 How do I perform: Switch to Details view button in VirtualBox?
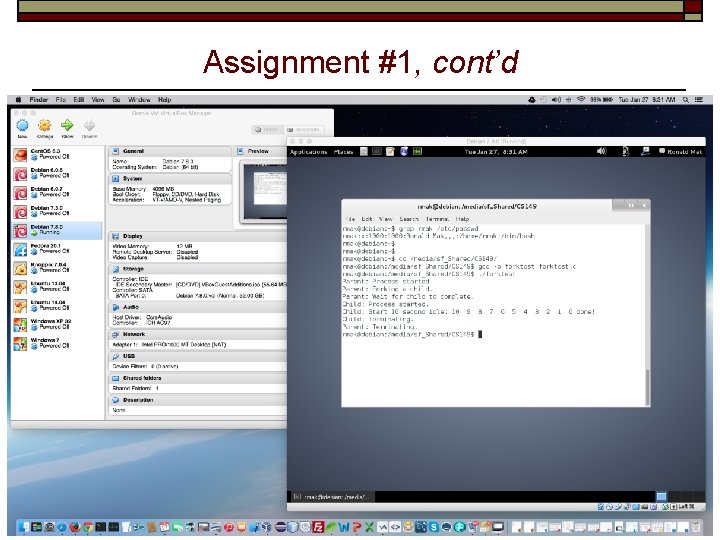pos(267,130)
